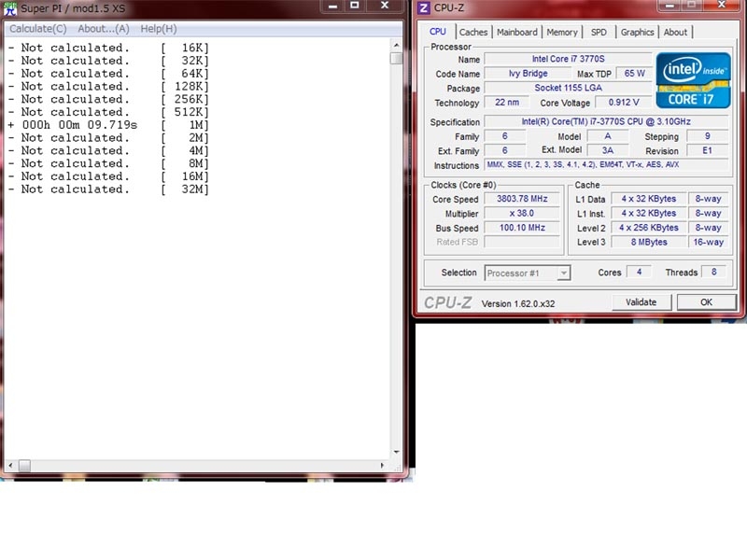Click the Core Speed value '3803.78 MHz'
Image resolution: width=747 pixels, height=560 pixels.
(x=522, y=199)
